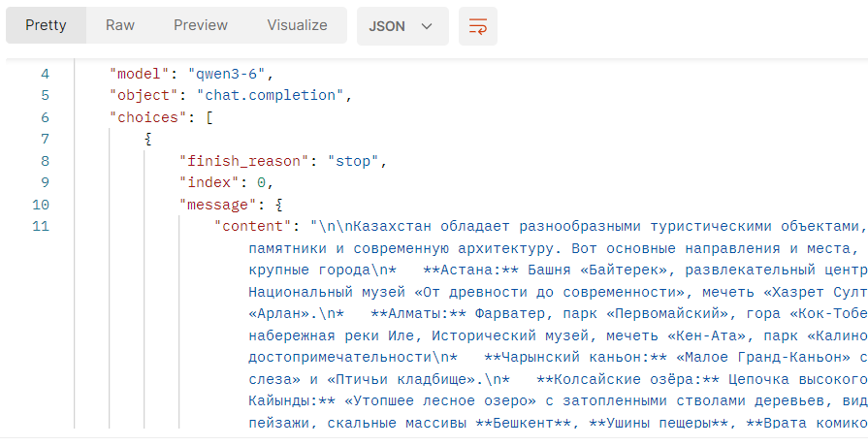Click the "model" key
The image size is (868, 446).
(x=139, y=74)
